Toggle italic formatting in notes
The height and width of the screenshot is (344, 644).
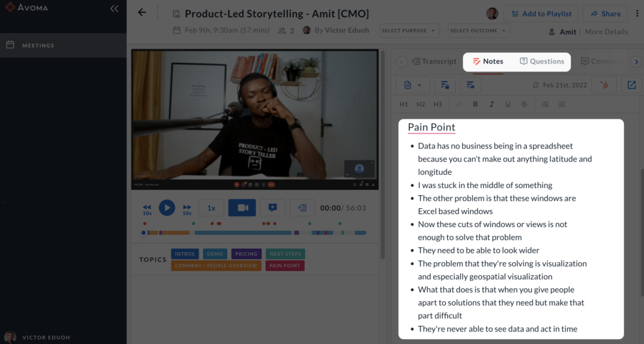pyautogui.click(x=491, y=104)
